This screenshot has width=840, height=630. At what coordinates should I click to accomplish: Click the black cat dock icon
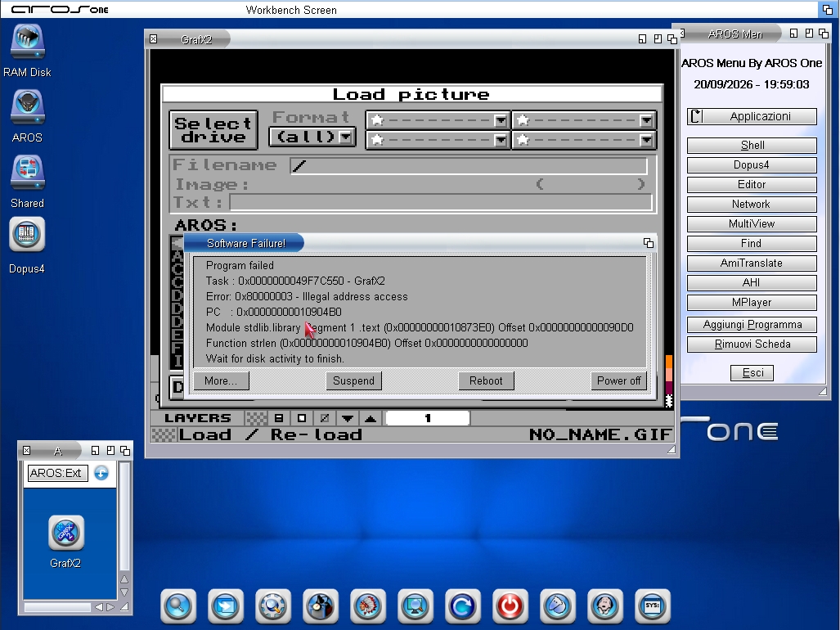click(x=321, y=606)
